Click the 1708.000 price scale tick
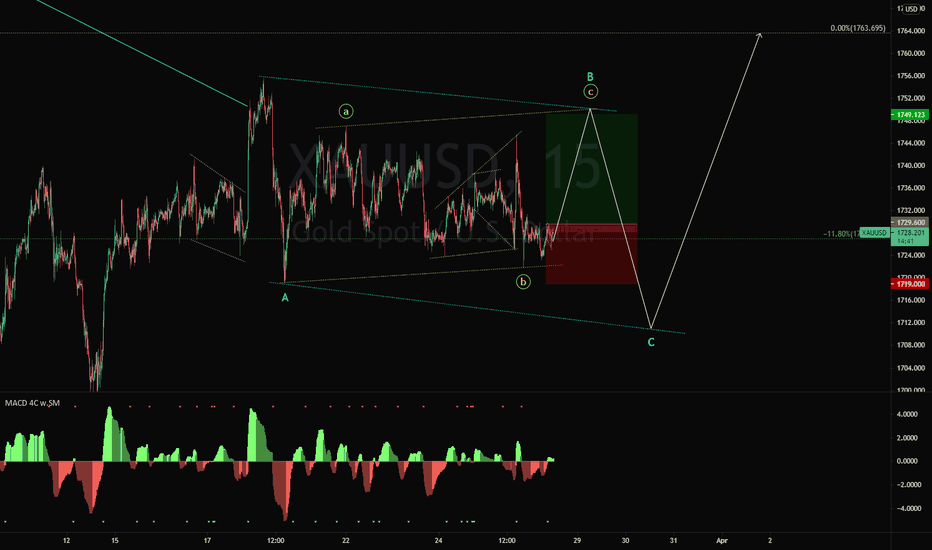This screenshot has width=932, height=550. click(911, 345)
